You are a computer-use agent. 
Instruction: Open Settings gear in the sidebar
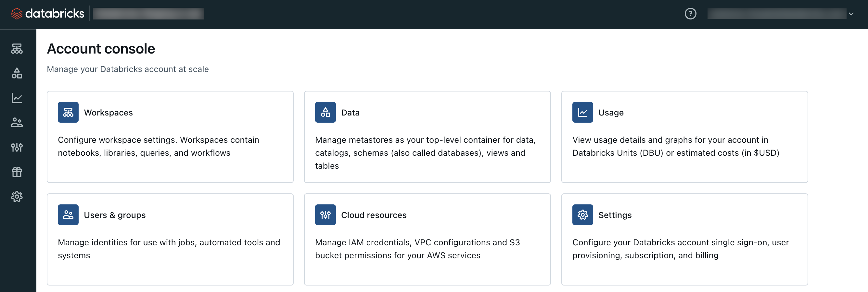coord(17,197)
